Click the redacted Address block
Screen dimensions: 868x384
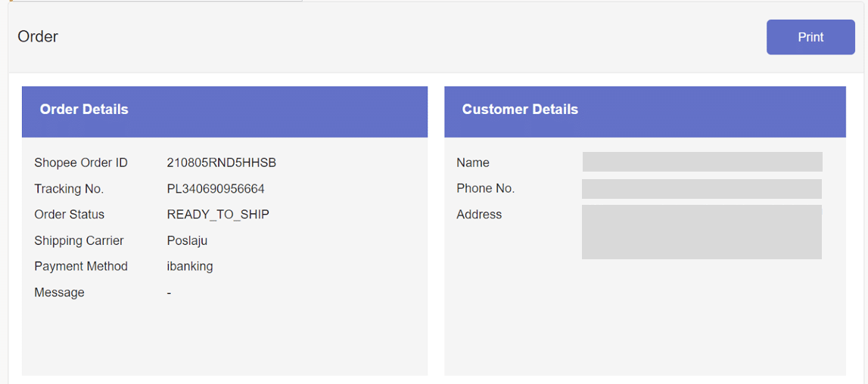pos(702,232)
